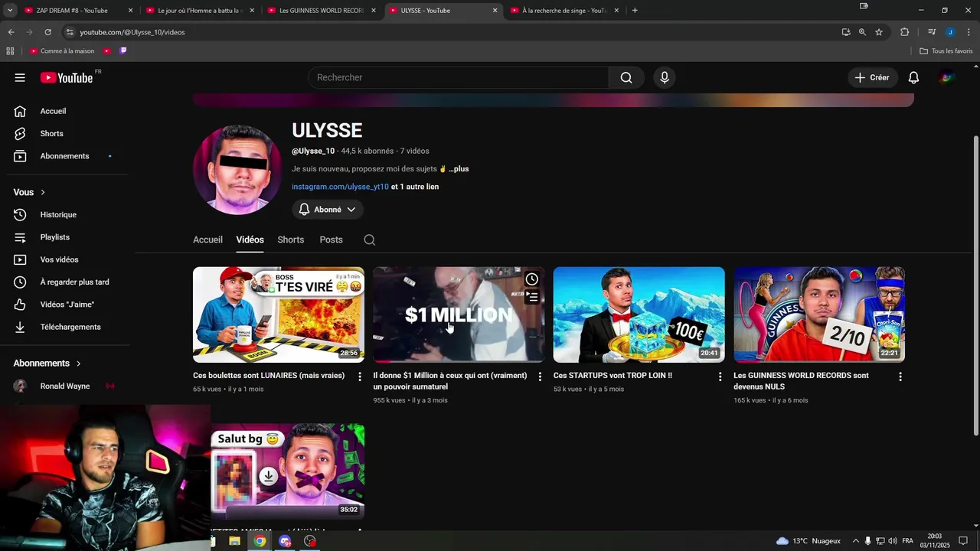980x551 pixels.
Task: Open the T'ES VIRÉ video thumbnail
Action: pyautogui.click(x=279, y=315)
